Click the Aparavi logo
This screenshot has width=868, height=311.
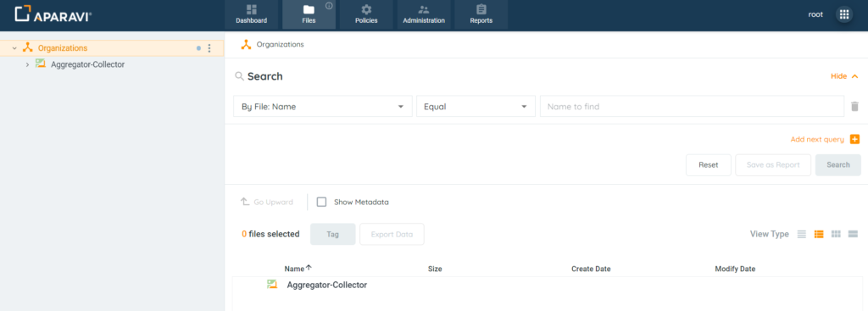[53, 14]
